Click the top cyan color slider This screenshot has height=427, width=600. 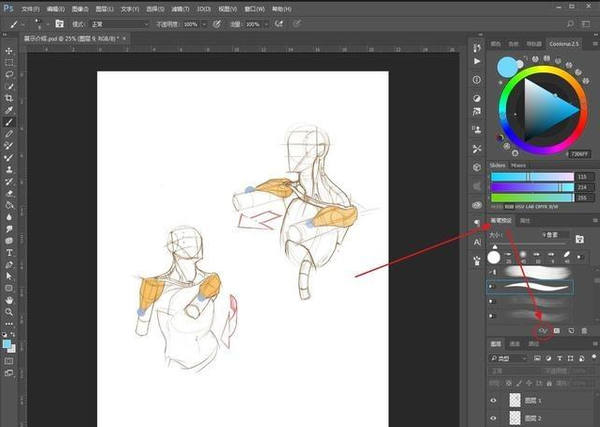[530, 177]
